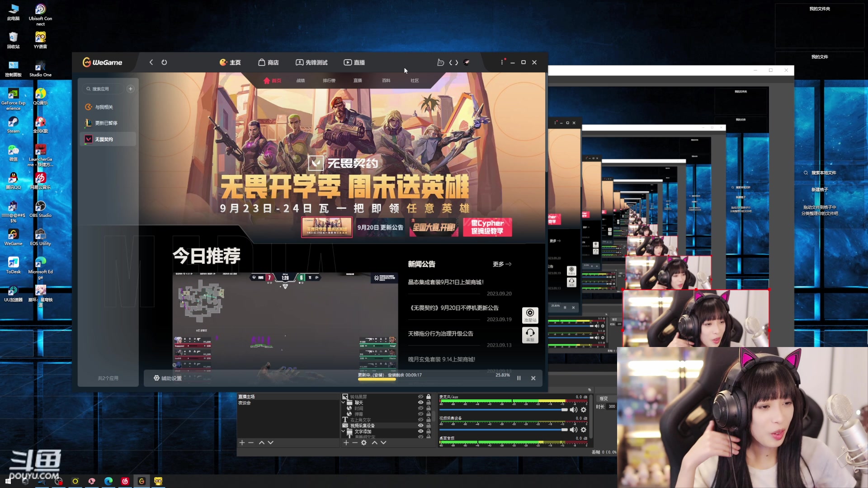Viewport: 868px width, 488px height.
Task: Open the UU加速器 desktop icon
Action: pos(13,294)
